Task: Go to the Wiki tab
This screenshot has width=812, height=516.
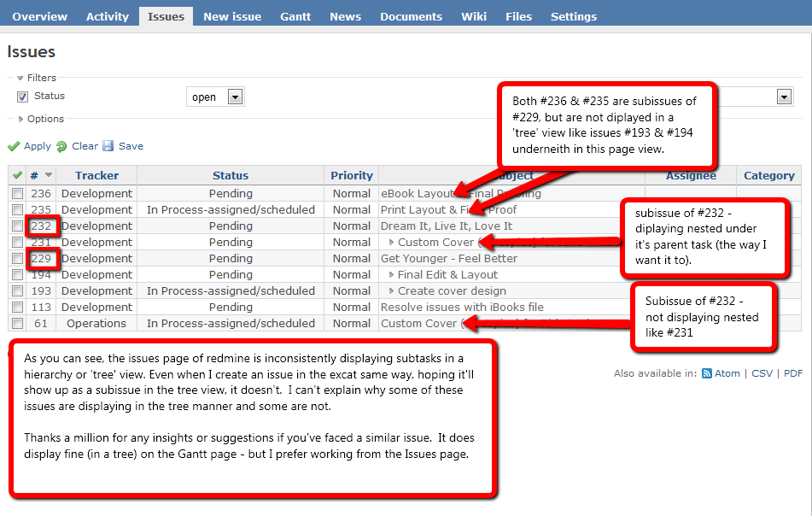Action: point(473,15)
